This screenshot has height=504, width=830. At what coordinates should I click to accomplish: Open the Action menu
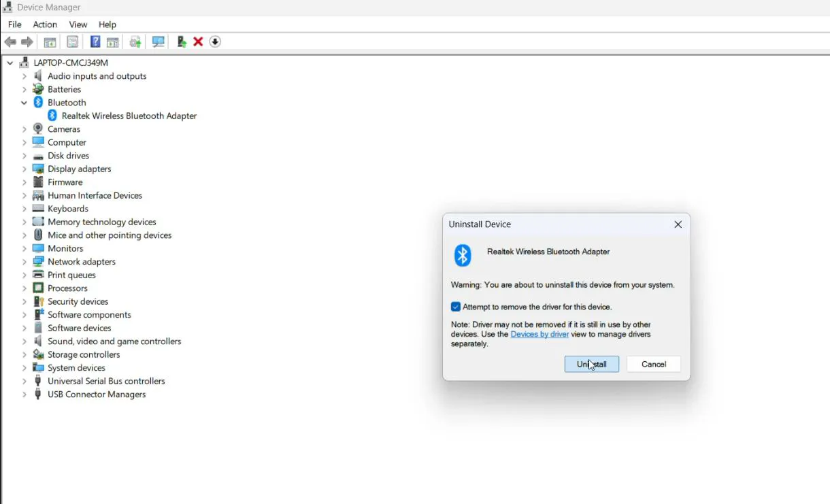(x=45, y=24)
